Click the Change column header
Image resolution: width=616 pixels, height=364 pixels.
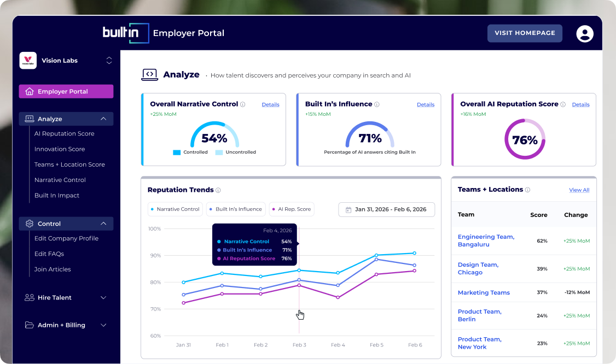[x=576, y=215]
